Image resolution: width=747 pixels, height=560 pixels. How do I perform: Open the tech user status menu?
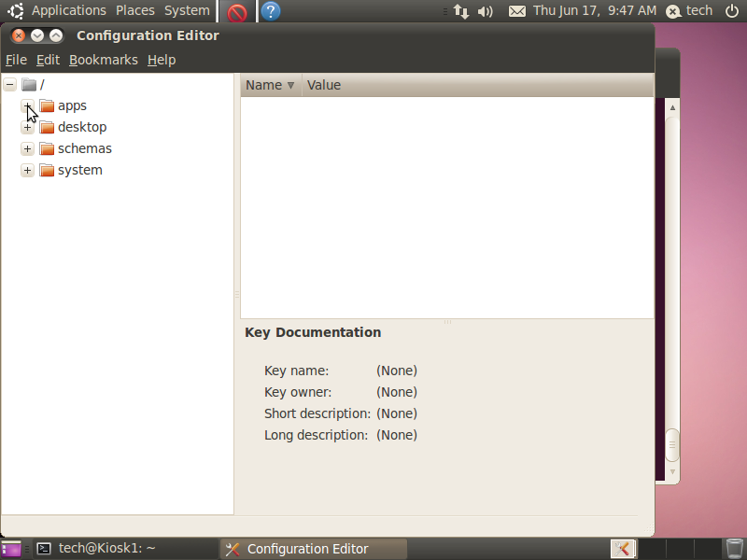click(689, 11)
